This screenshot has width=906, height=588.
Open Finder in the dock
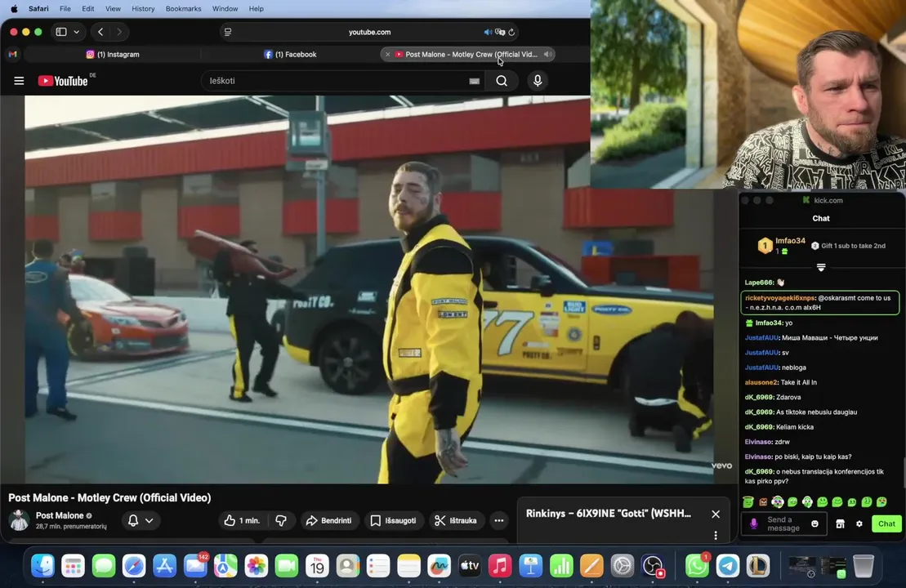pos(42,566)
